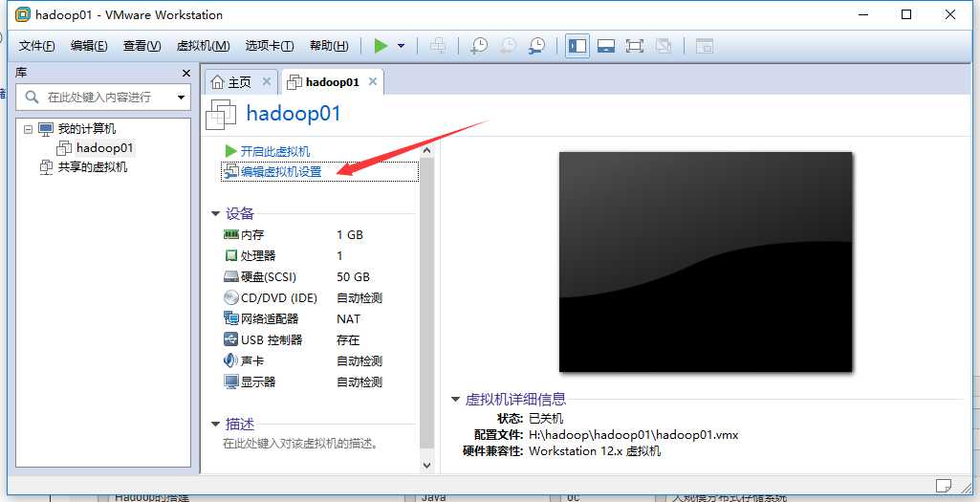Click the console view toolbar icon

(x=705, y=46)
